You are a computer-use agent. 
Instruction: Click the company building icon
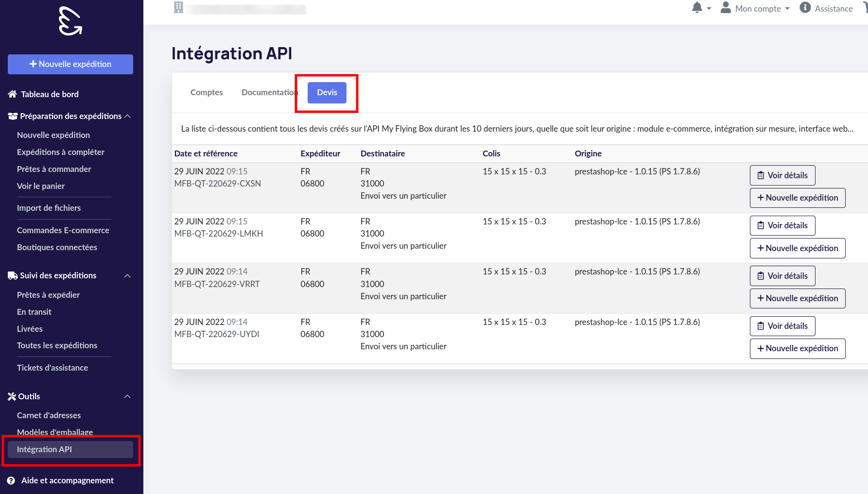coord(178,7)
